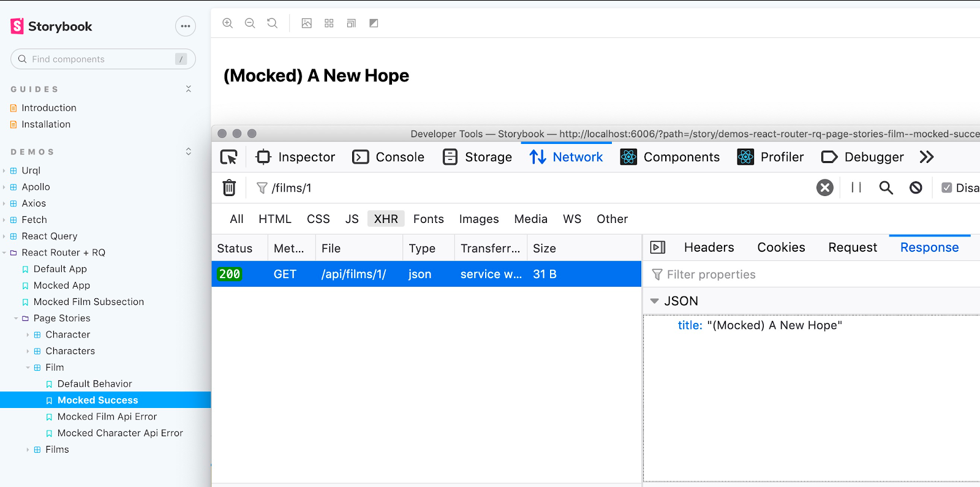The image size is (980, 487).
Task: Focus the network filter URL field
Action: click(x=533, y=187)
